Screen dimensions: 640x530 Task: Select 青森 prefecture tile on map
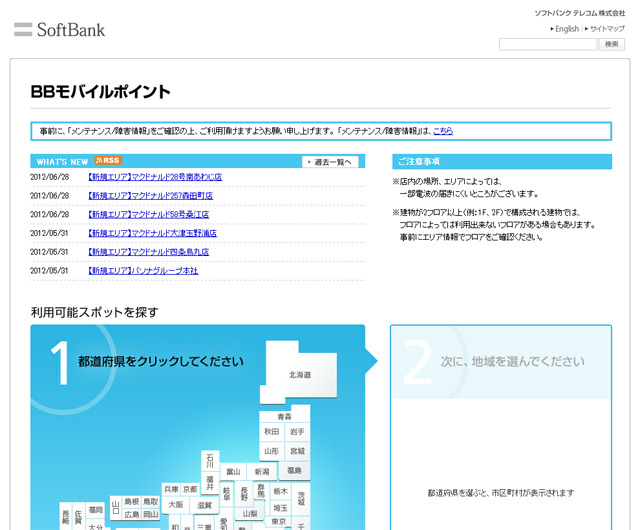(x=284, y=416)
